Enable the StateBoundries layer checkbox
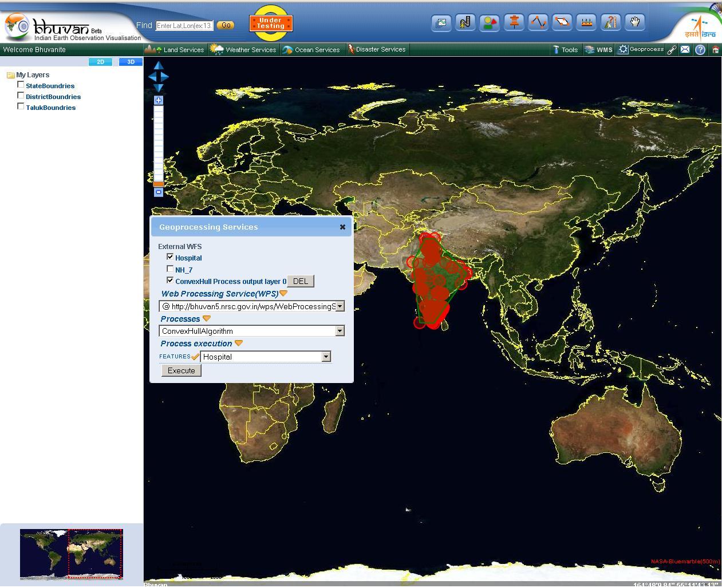Image resolution: width=722 pixels, height=588 pixels. point(21,85)
